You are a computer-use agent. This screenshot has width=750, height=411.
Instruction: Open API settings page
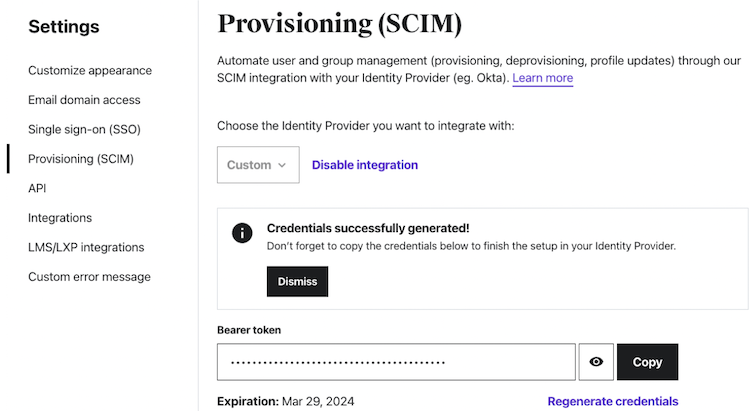pos(37,188)
